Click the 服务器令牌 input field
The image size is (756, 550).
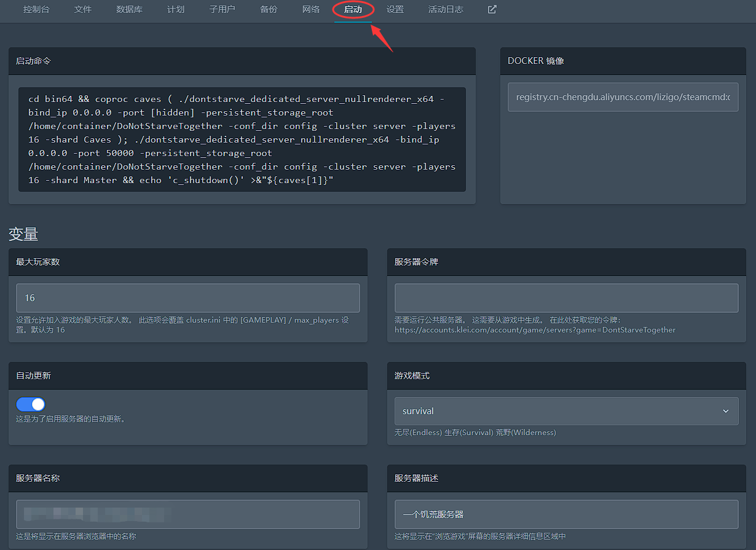pyautogui.click(x=566, y=298)
